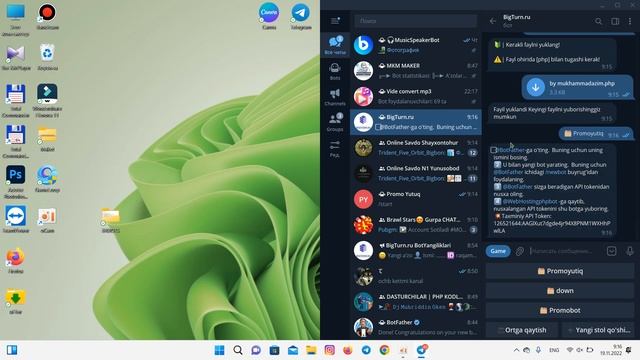640x360 pixels.
Task: Click the BigTurn.ru chat header title
Action: tap(516, 17)
